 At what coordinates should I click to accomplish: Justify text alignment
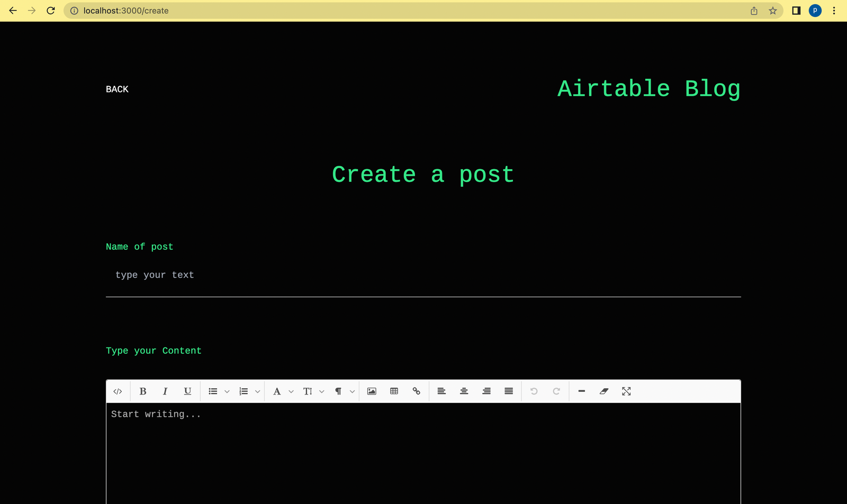(509, 391)
